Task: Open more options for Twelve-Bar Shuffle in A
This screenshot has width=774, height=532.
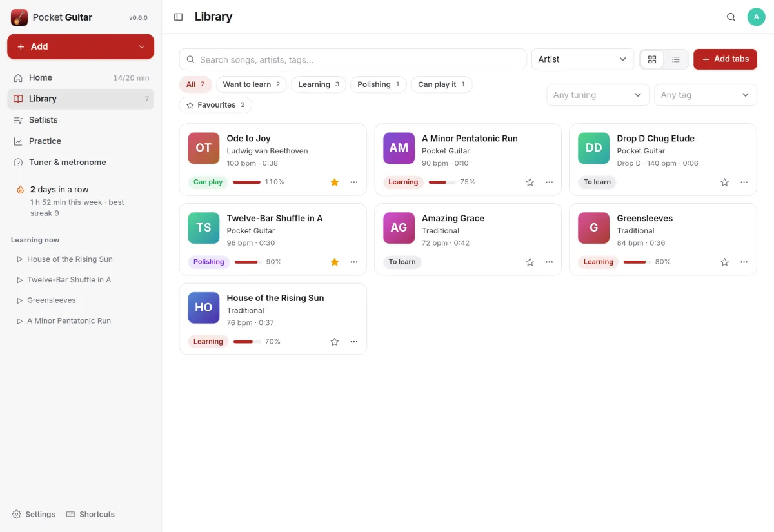Action: 354,262
